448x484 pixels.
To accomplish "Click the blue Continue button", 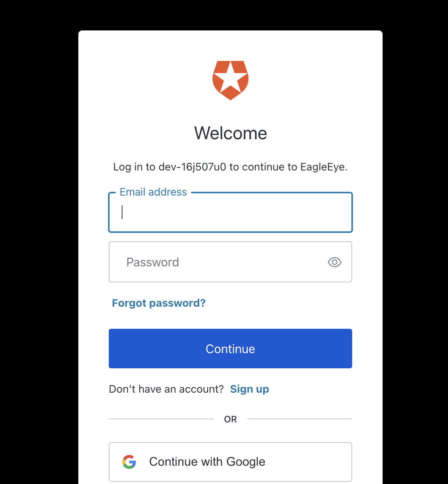I will point(230,349).
